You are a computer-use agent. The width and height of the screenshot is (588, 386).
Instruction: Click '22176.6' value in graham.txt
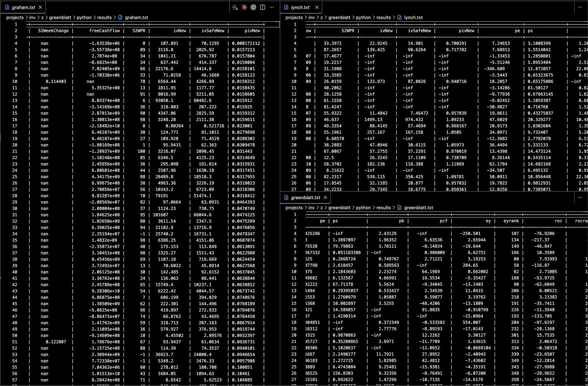[x=164, y=69]
